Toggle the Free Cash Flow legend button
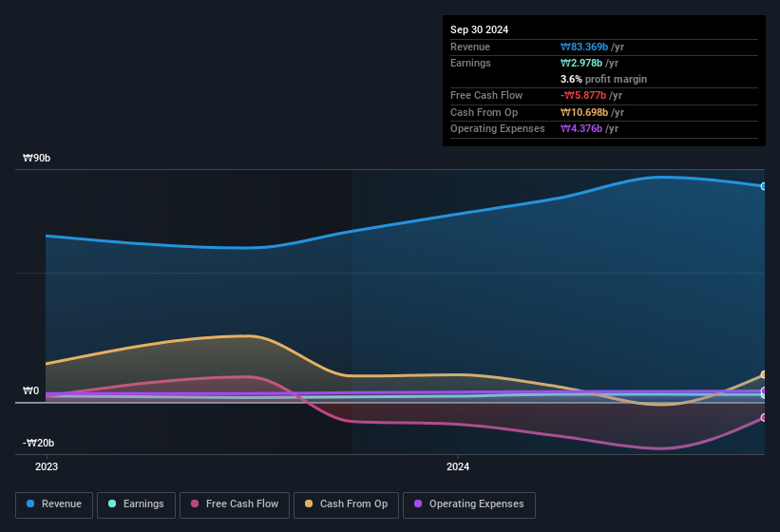 pyautogui.click(x=235, y=504)
